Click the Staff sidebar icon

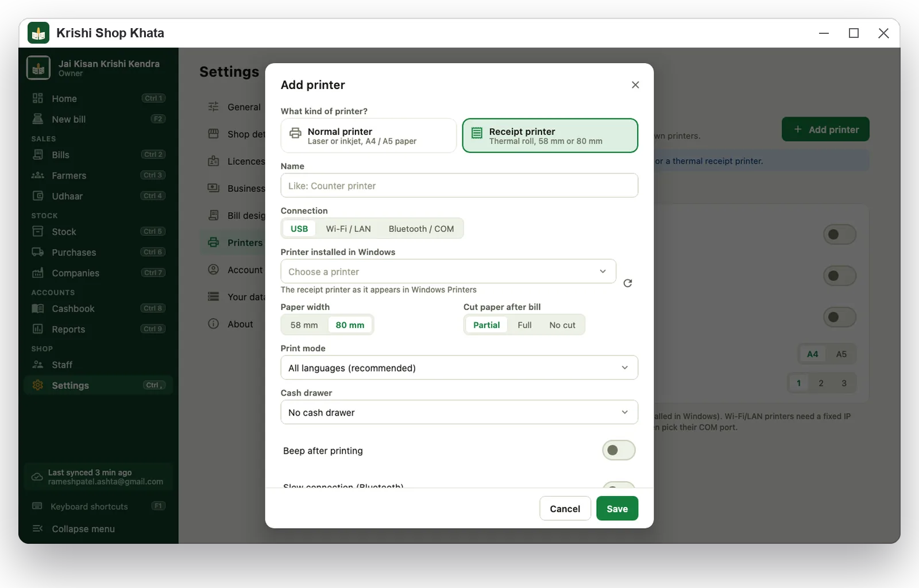pos(38,365)
